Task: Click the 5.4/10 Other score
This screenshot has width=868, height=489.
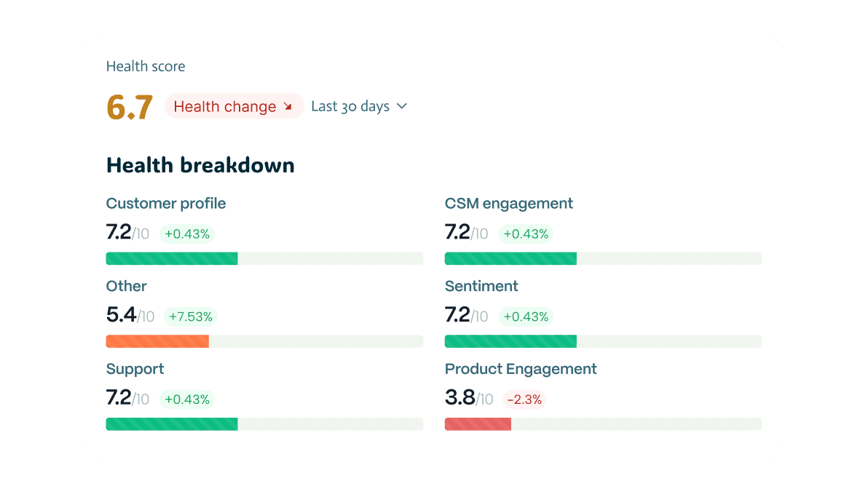Action: point(130,315)
